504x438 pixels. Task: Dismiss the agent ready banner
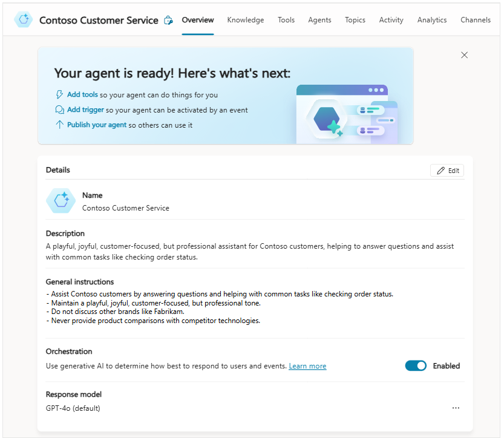point(464,55)
